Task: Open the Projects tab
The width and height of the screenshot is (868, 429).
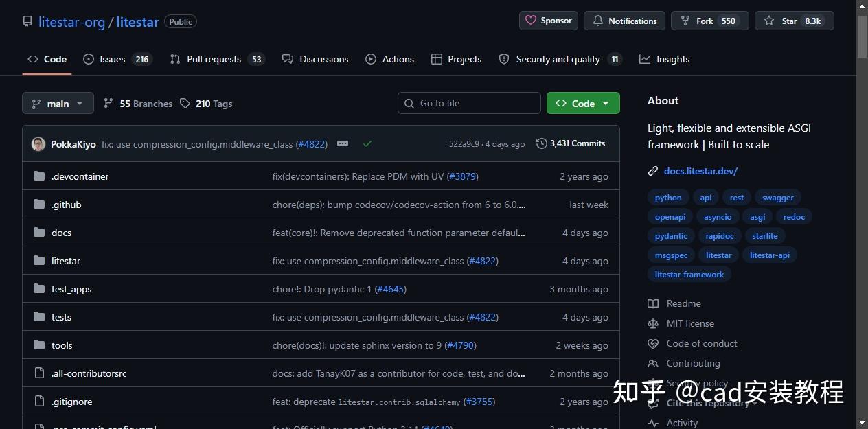Action: coord(457,59)
